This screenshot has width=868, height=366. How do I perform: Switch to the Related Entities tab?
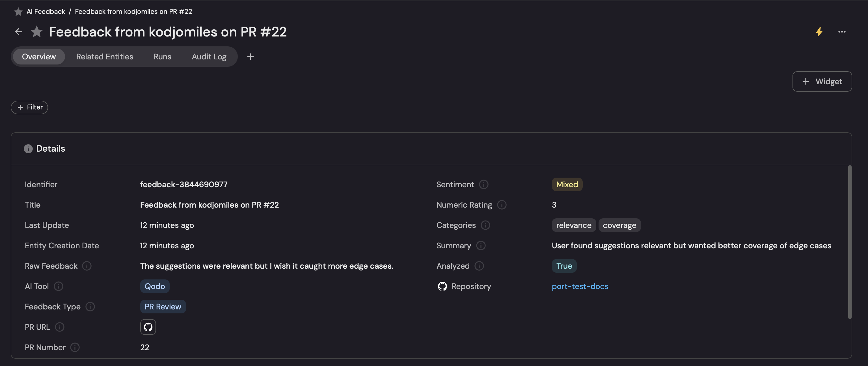point(104,57)
